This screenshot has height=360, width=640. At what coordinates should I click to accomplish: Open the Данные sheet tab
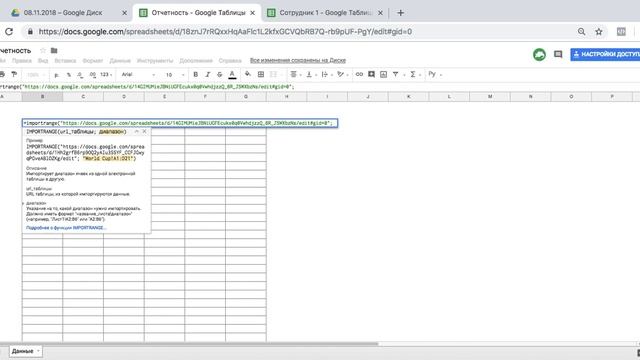point(22,351)
